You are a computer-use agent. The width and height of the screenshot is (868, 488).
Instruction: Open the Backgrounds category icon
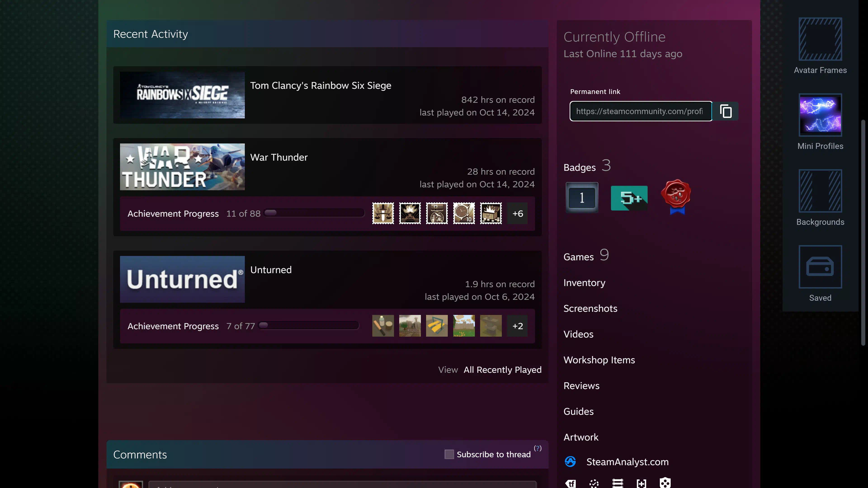coord(820,191)
